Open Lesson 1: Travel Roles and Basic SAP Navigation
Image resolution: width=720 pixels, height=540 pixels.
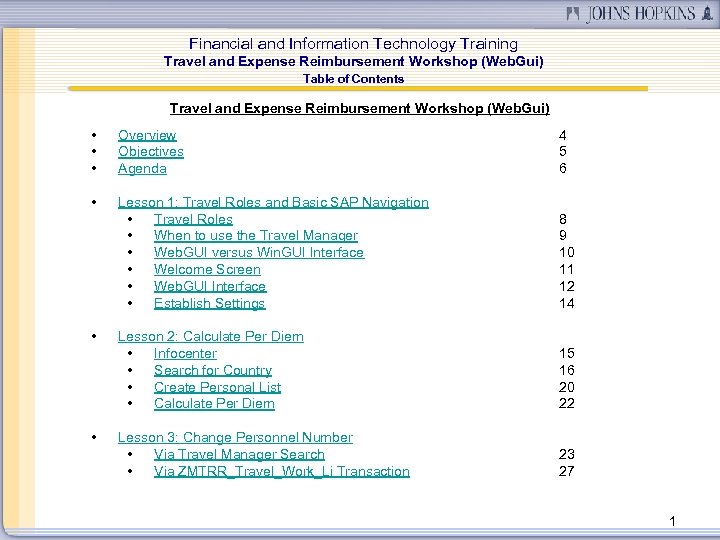coord(273,202)
